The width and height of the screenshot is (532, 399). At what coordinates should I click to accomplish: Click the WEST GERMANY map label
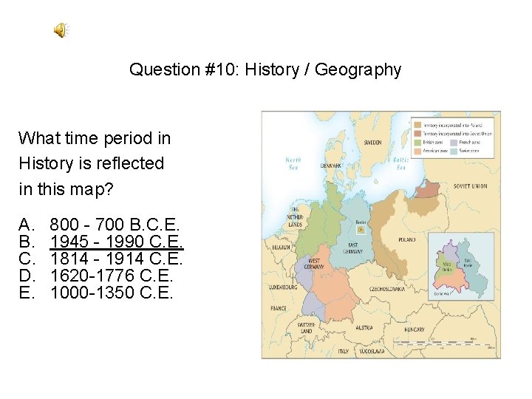(x=314, y=264)
